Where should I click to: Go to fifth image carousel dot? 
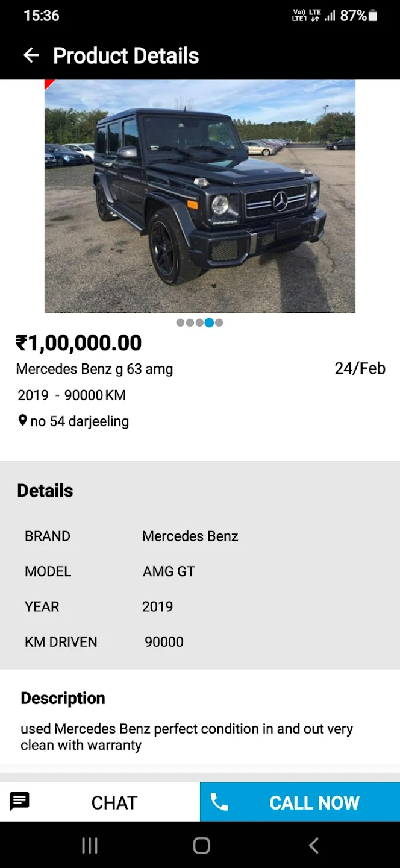219,322
